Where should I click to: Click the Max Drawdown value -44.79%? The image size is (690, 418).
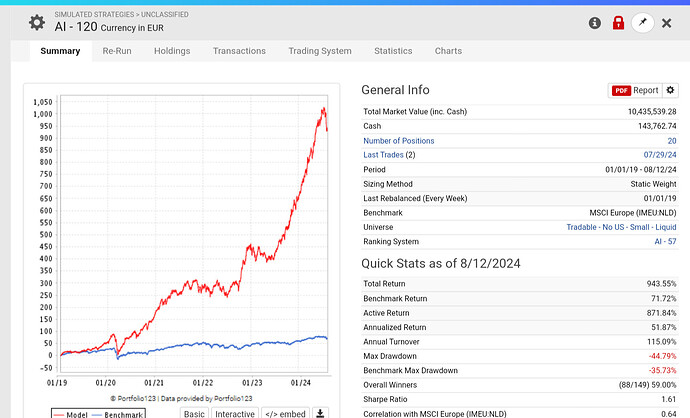(662, 356)
